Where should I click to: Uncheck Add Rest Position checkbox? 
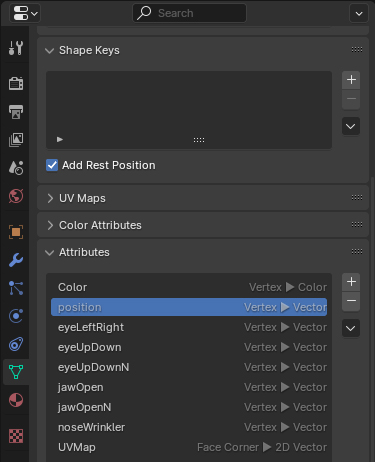click(52, 165)
